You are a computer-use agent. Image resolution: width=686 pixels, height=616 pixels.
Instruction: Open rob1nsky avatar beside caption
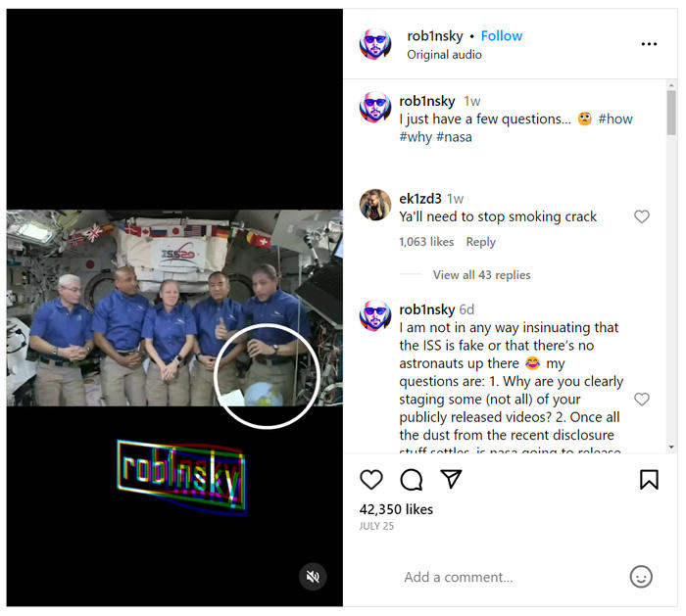click(x=375, y=107)
